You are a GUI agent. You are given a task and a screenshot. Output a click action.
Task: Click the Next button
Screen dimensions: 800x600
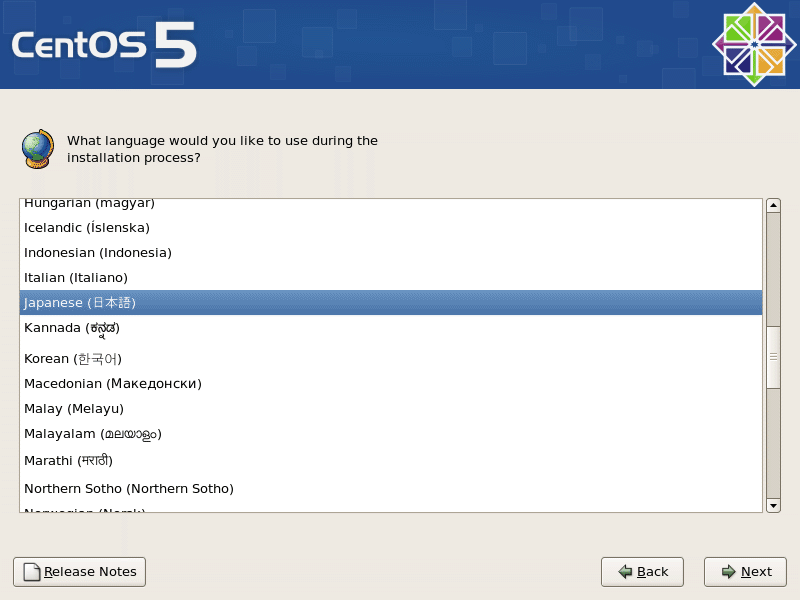point(745,571)
